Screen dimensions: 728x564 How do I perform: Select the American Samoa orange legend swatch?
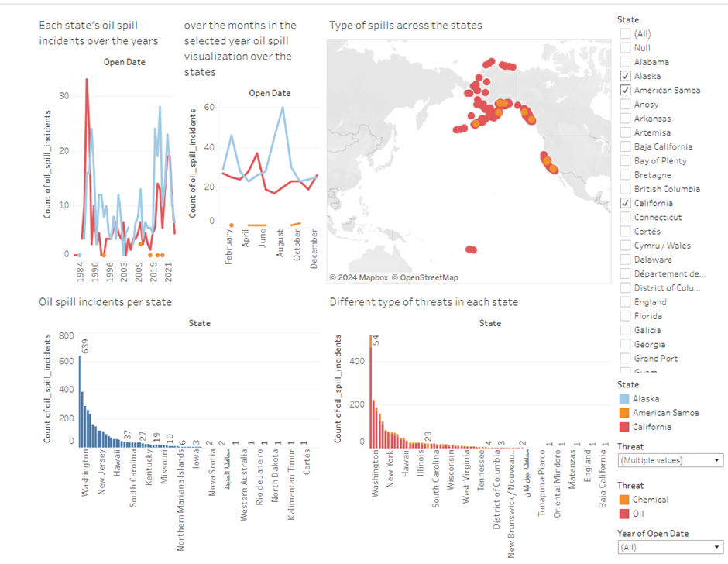pyautogui.click(x=624, y=413)
